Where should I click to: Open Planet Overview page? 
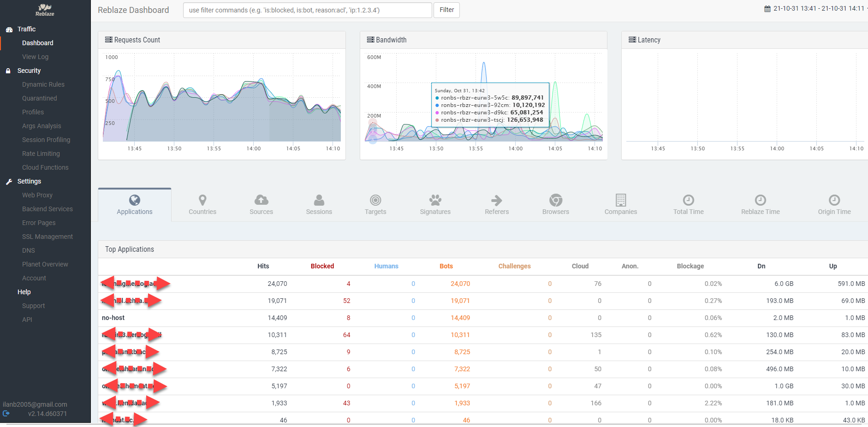[x=45, y=264]
